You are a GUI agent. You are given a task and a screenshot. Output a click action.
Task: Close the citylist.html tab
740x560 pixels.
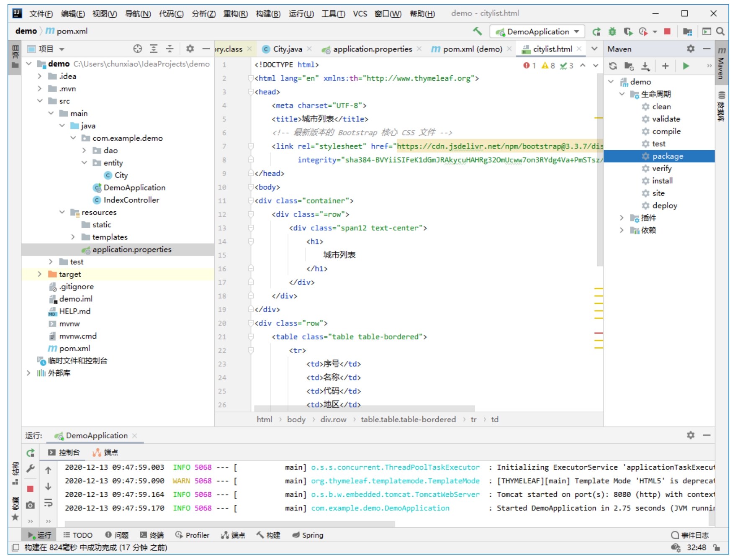click(579, 49)
